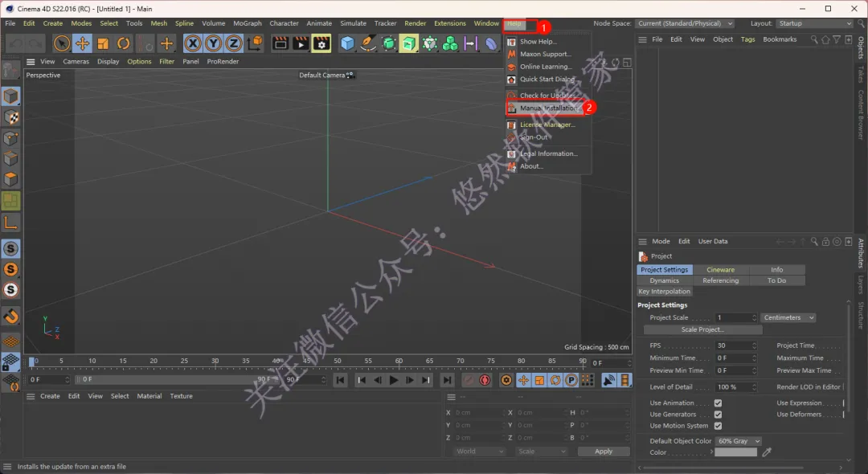Open Edit Render Settings gear clapperboard

[x=321, y=43]
